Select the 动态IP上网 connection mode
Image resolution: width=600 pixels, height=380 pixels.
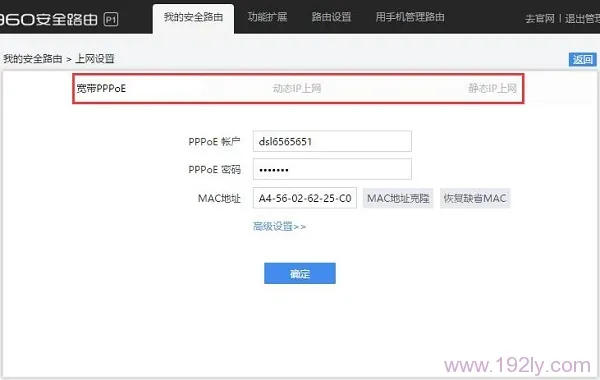coord(297,89)
